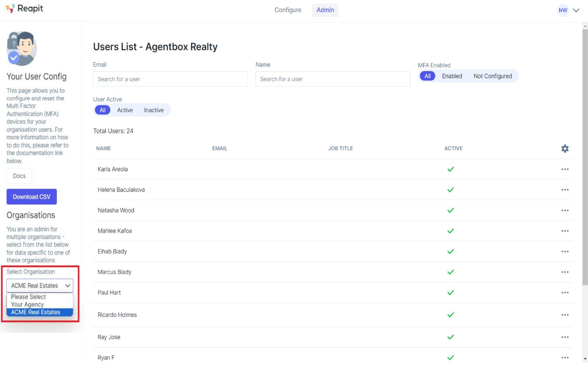Open the table column settings gear
This screenshot has width=588, height=365.
pyautogui.click(x=565, y=148)
